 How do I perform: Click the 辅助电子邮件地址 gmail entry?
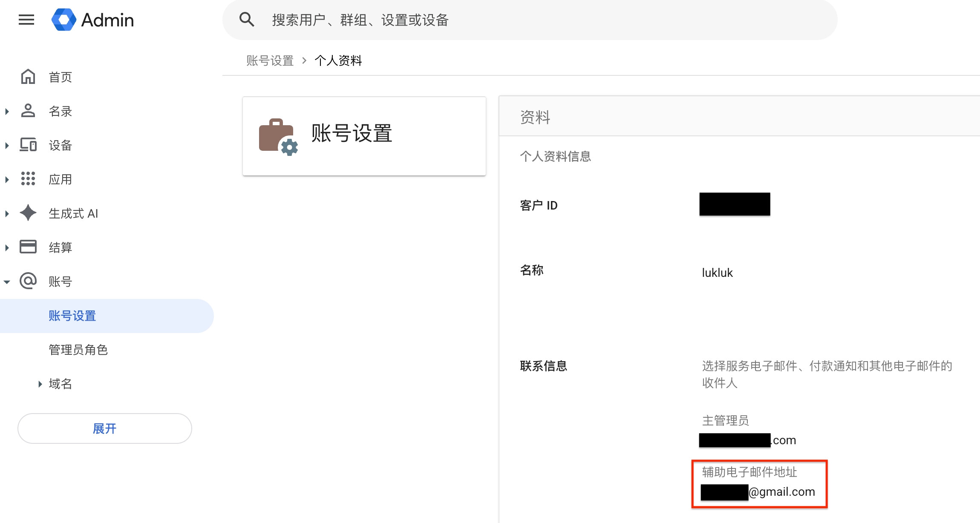click(758, 491)
